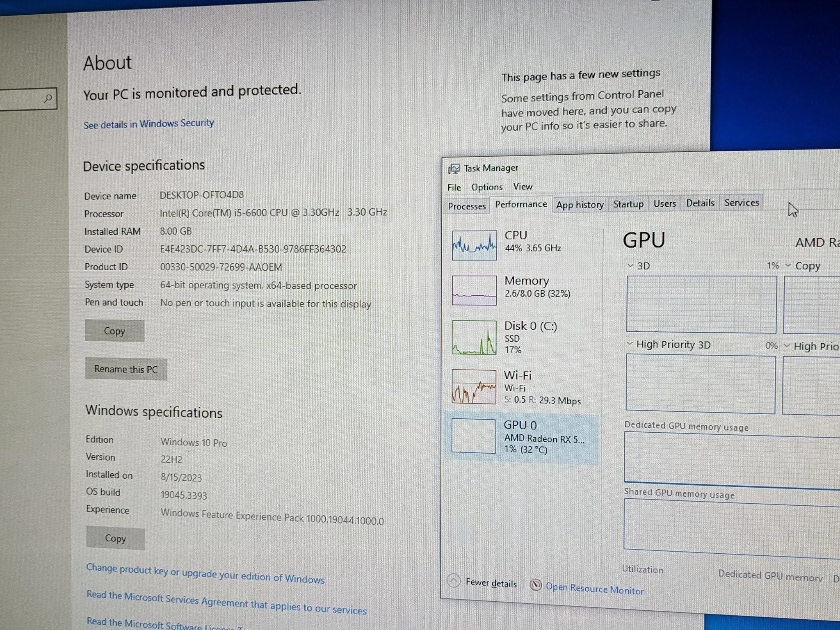
Task: Open the 3D engine dropdown chevron
Action: [x=630, y=266]
